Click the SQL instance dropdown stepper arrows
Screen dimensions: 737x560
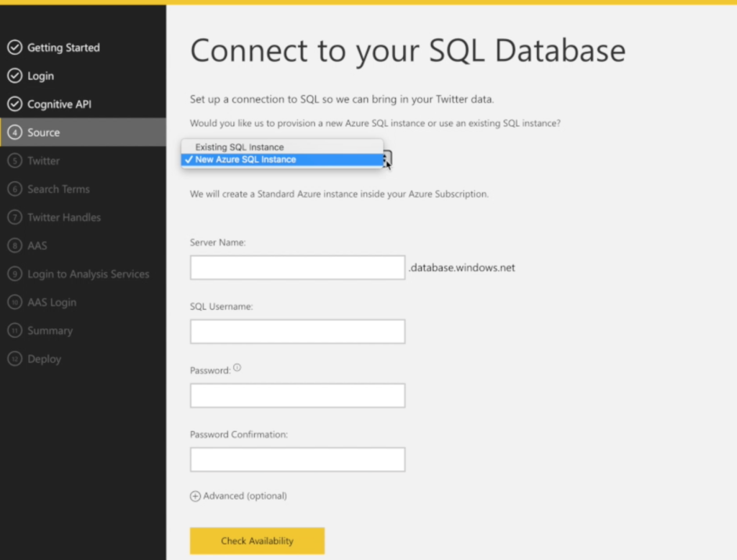click(386, 159)
